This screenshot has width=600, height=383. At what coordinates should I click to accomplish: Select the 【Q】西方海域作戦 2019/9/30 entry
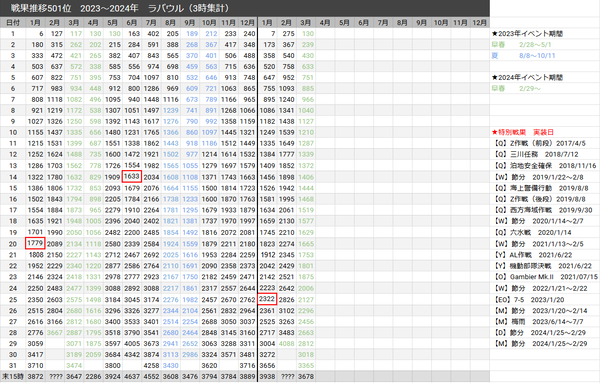[543, 210]
